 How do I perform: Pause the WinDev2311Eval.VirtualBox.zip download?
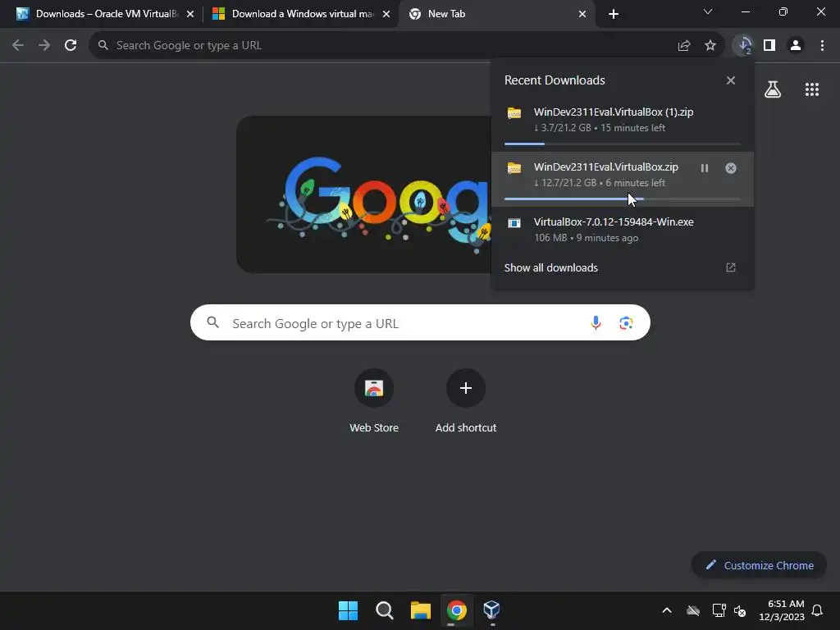(705, 168)
